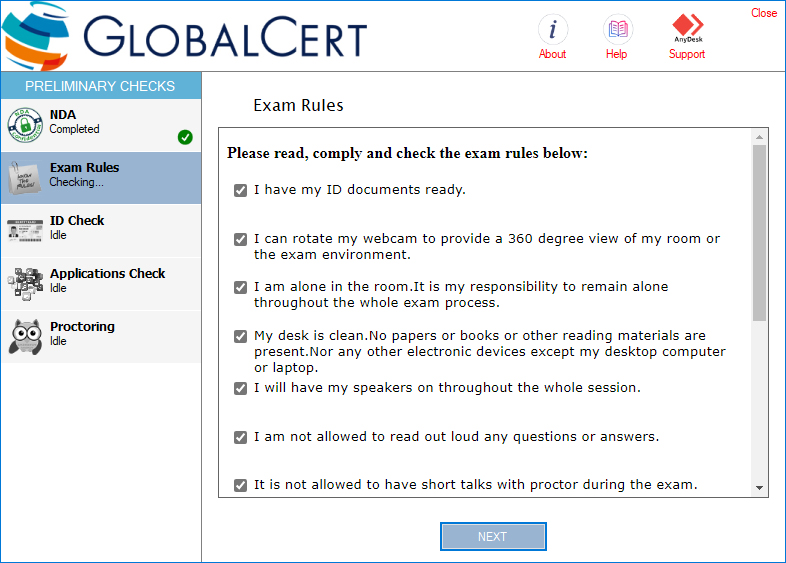Select the Proctoring step in sidebar
786x563 pixels.
tap(82, 327)
